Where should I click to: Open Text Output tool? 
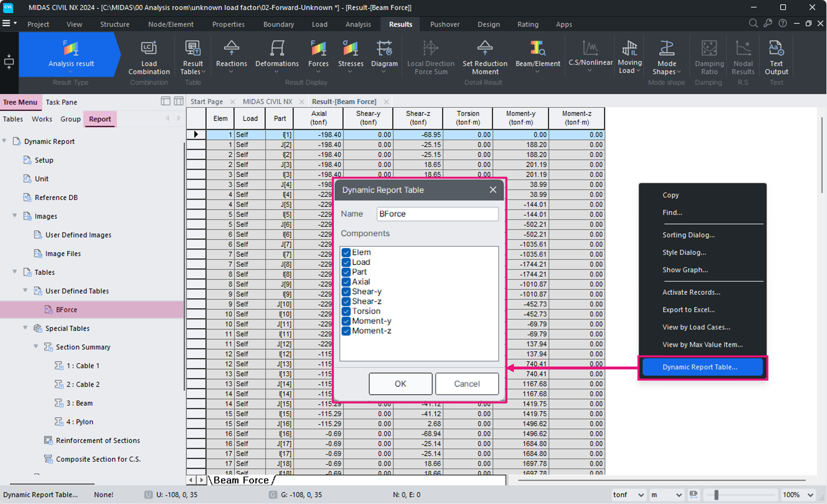point(776,57)
